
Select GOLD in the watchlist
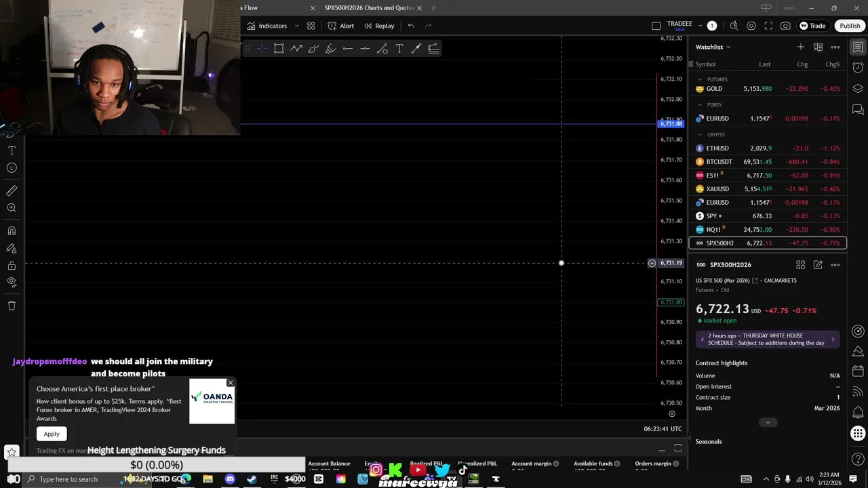click(768, 89)
